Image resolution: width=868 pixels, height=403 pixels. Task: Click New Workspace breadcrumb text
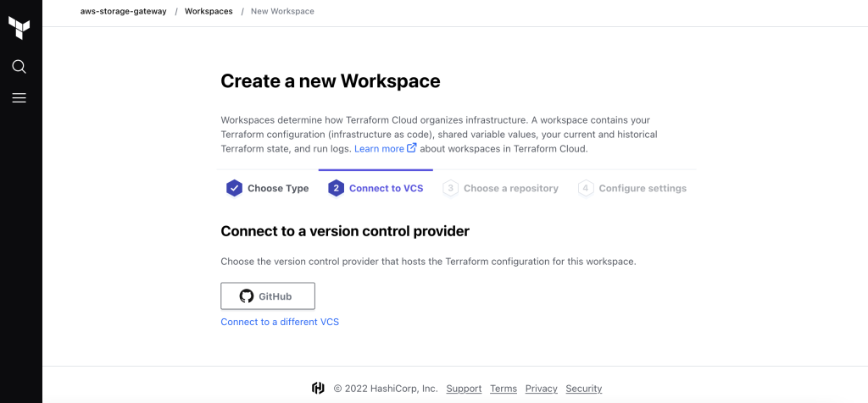282,11
